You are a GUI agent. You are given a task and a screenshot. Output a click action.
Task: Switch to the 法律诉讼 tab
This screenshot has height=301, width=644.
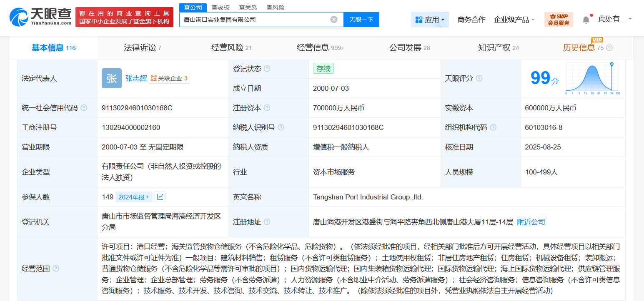pos(142,48)
